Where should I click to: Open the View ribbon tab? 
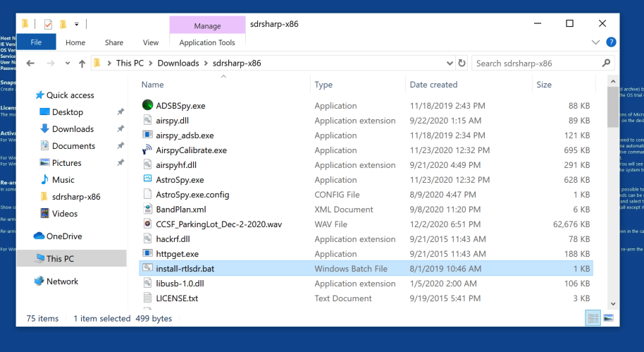151,42
